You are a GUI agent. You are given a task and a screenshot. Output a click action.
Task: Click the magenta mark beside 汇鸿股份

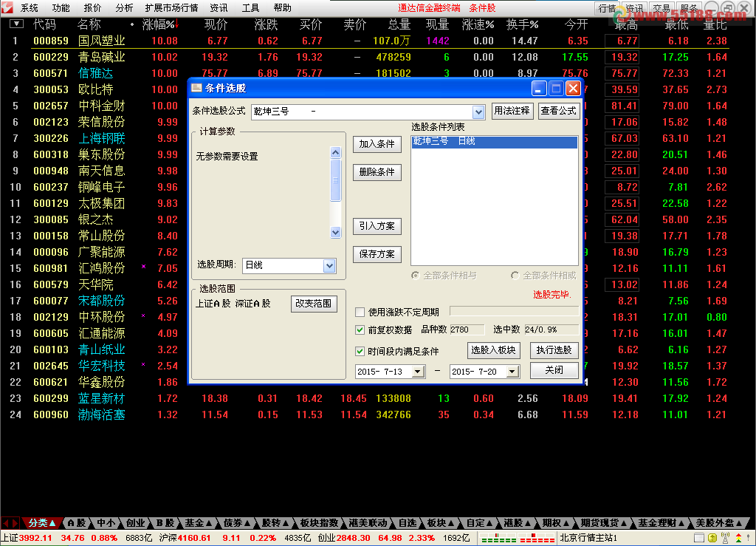point(143,266)
